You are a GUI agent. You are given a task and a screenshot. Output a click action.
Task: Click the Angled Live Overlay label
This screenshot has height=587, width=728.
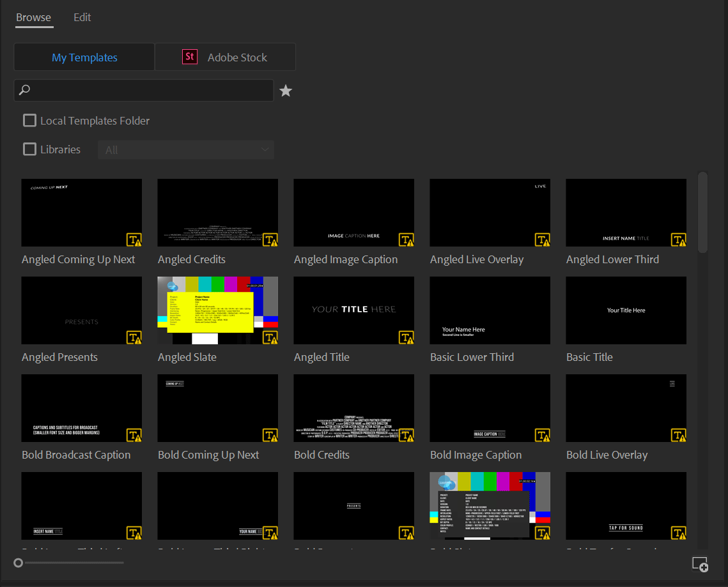477,259
